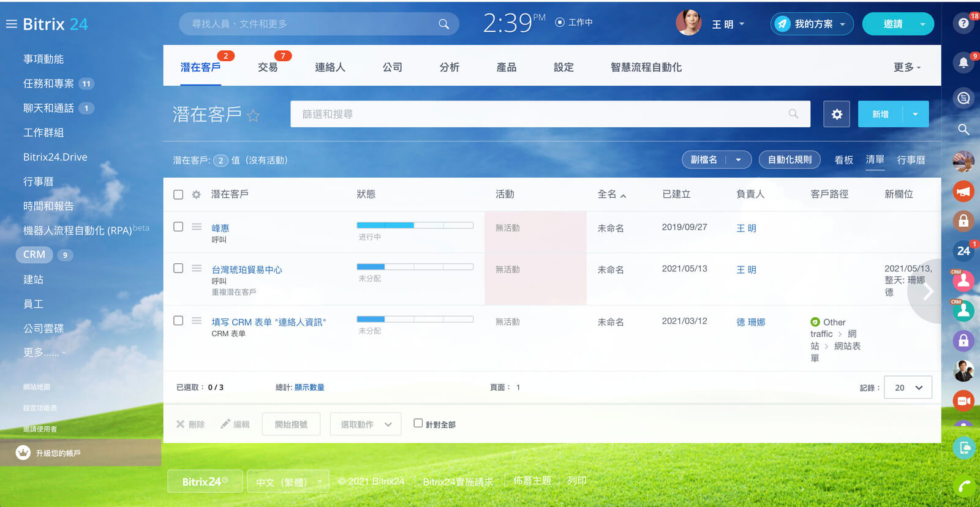
Task: Switch to 看板 view
Action: (844, 160)
